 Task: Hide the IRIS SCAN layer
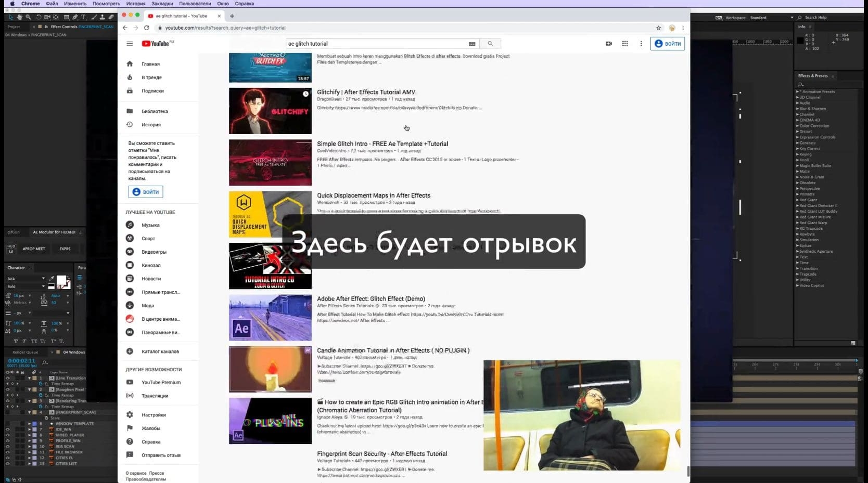(7, 447)
